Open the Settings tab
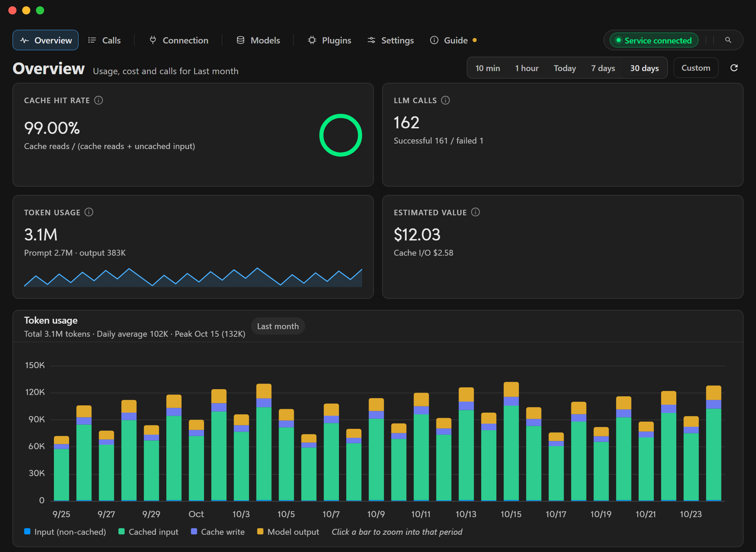756x552 pixels. click(390, 40)
